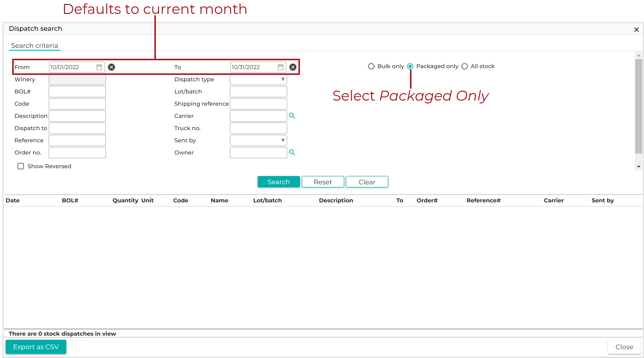Click the criteria panel scrollbar thumb
This screenshot has height=358, width=644.
[639, 106]
